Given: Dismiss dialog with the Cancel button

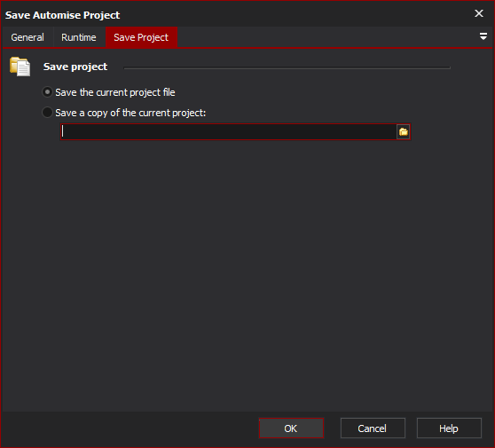Looking at the screenshot, I should tap(373, 428).
